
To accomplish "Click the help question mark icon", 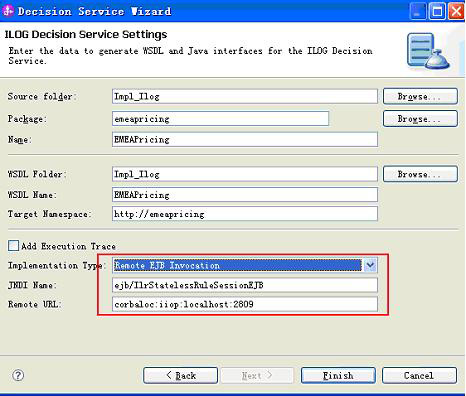I will 18,375.
